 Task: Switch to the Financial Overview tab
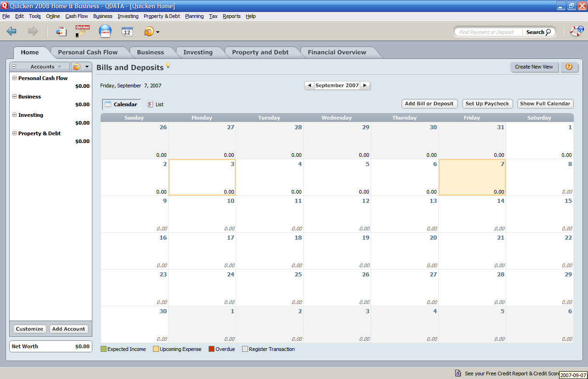point(337,52)
